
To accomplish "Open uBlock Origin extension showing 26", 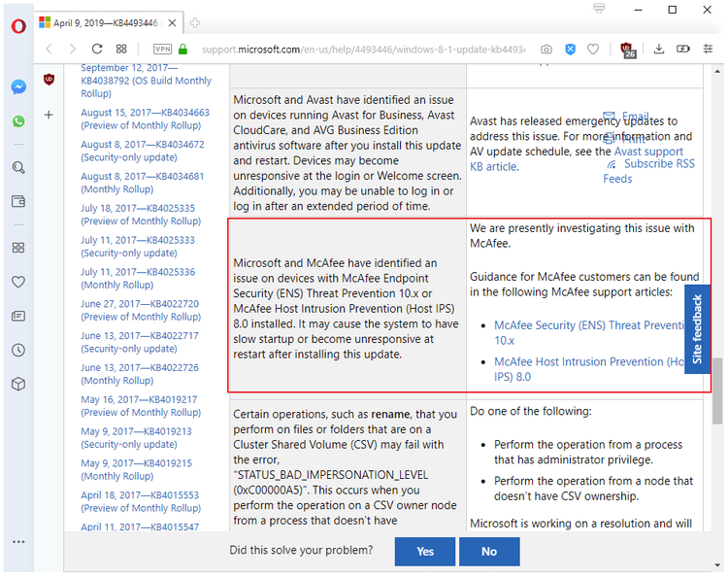I will tap(629, 50).
